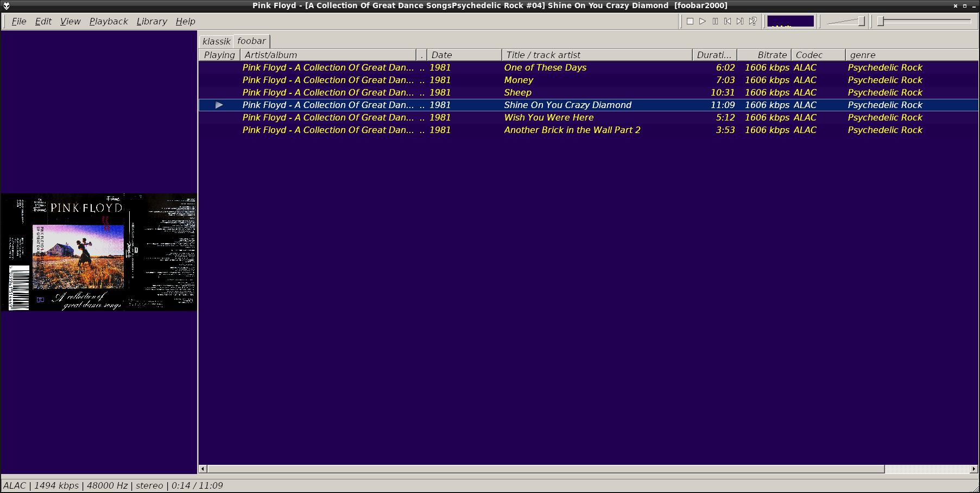Click the horizontal scrollbar thumb

coord(546,469)
